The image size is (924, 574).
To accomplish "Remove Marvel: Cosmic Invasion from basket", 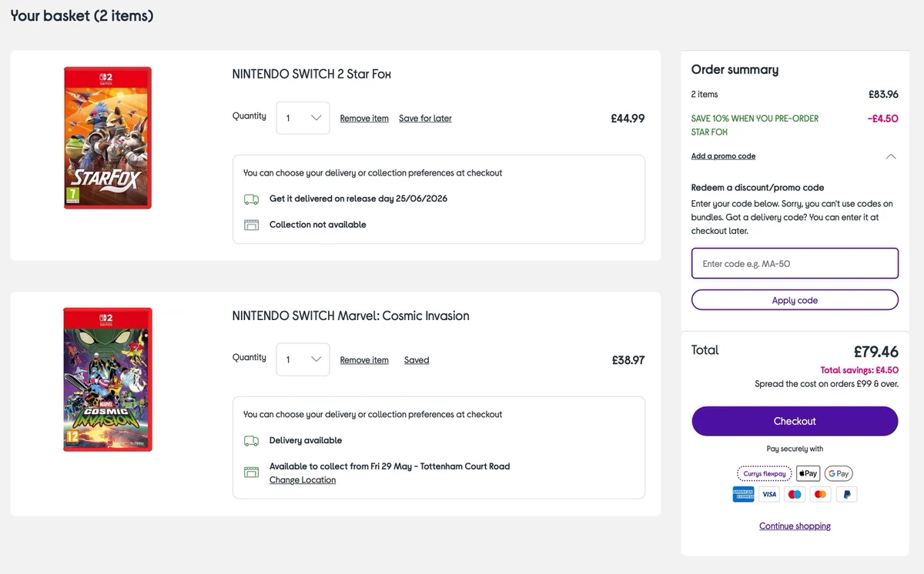I will point(364,360).
